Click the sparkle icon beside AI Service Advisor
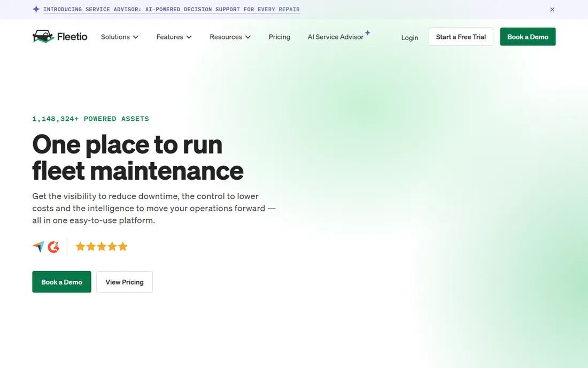 368,33
